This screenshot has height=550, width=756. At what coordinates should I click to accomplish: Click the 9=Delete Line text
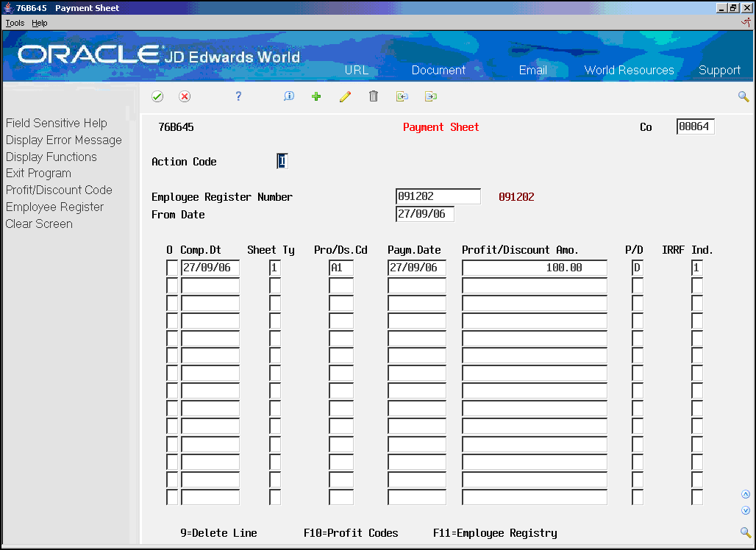[218, 533]
